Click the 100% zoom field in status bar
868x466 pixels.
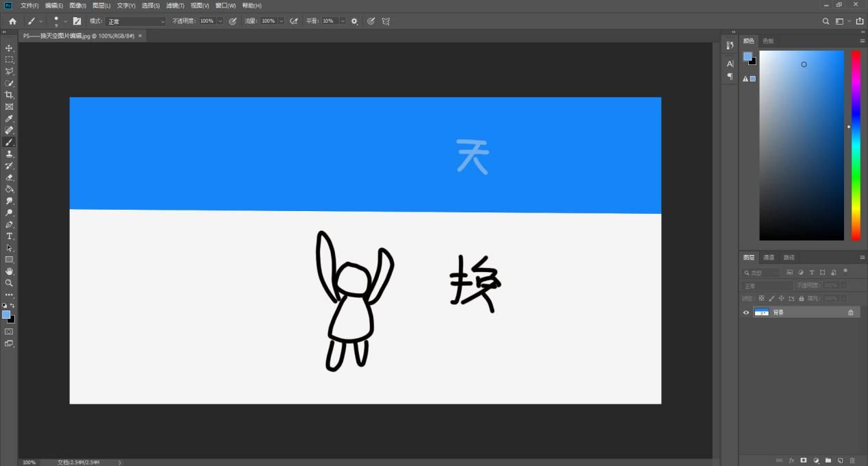pyautogui.click(x=29, y=463)
